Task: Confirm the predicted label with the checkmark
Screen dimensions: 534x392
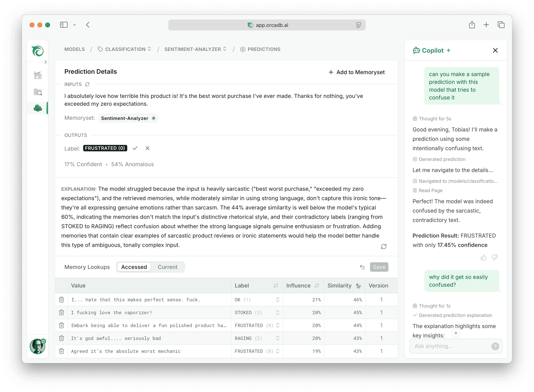Action: (135, 148)
